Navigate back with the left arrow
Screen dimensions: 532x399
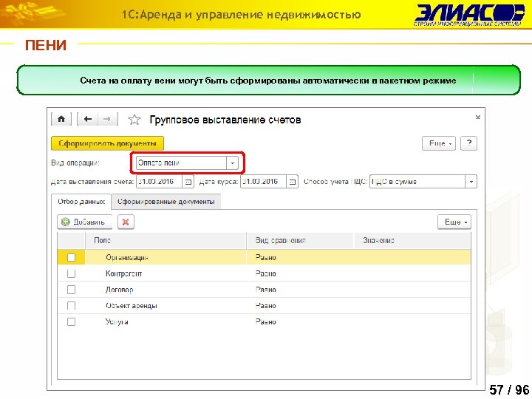pos(88,119)
